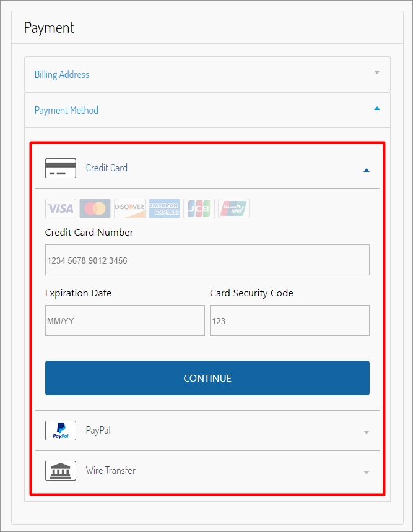
Task: Expand the Wire Transfer option arrow
Action: 367,473
